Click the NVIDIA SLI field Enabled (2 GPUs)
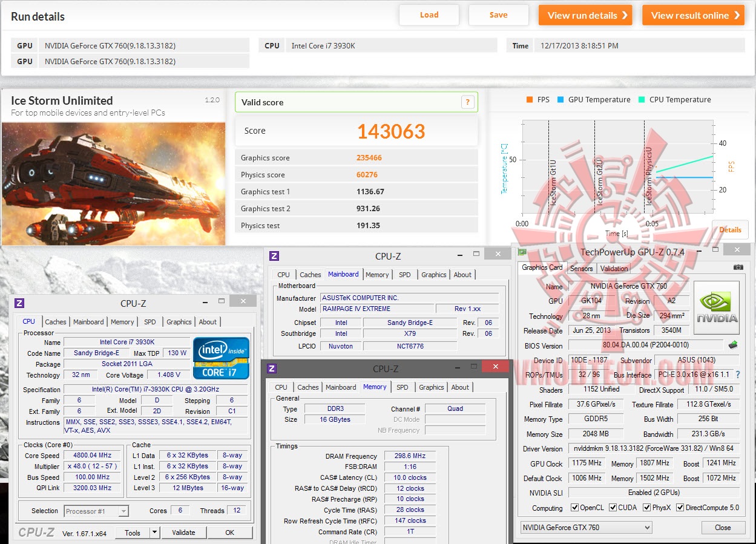The width and height of the screenshot is (756, 544). point(654,493)
